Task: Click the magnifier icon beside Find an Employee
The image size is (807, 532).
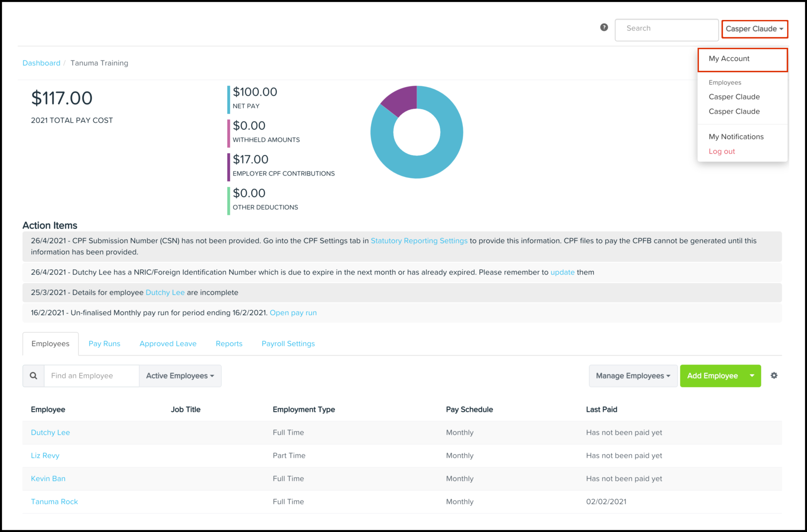Action: click(x=33, y=376)
